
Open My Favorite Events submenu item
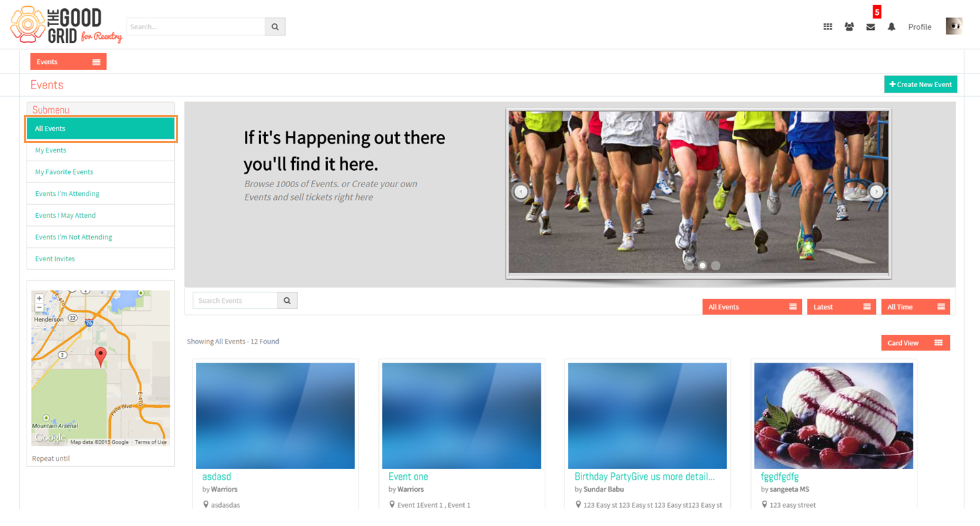[x=101, y=172]
